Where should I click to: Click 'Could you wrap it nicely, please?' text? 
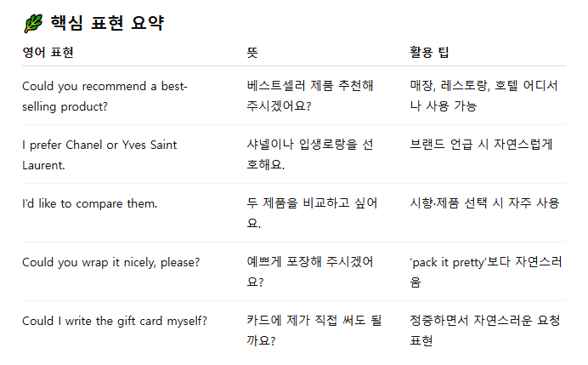pos(111,262)
